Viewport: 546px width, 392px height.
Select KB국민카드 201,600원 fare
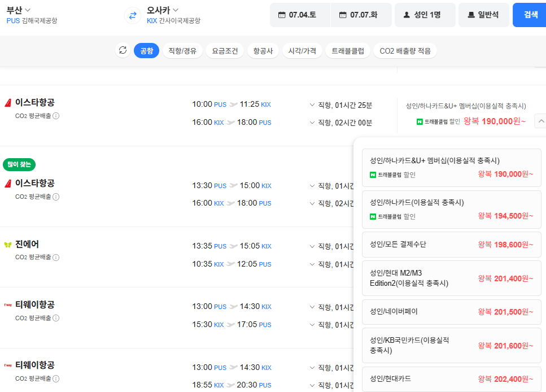(452, 345)
